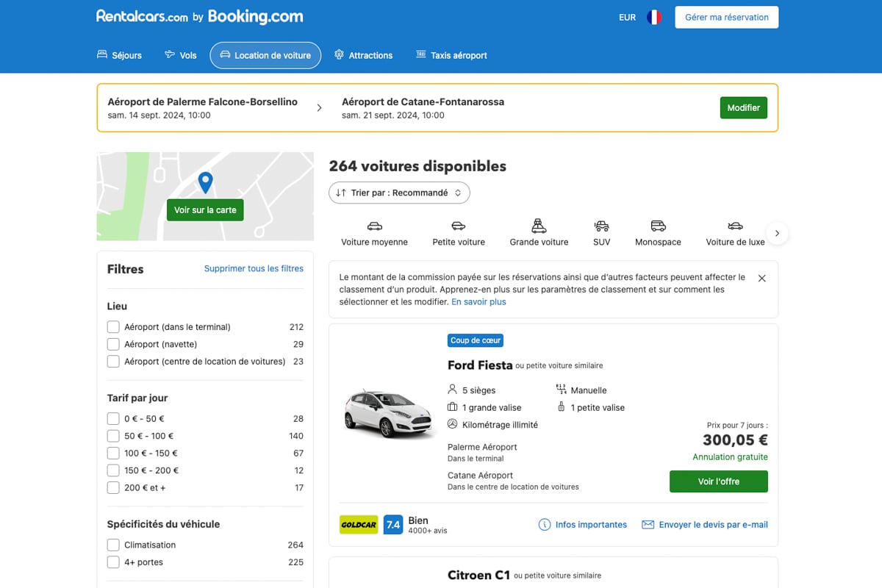Filter by Grande voiture car icon
This screenshot has height=588, width=882.
click(x=539, y=226)
